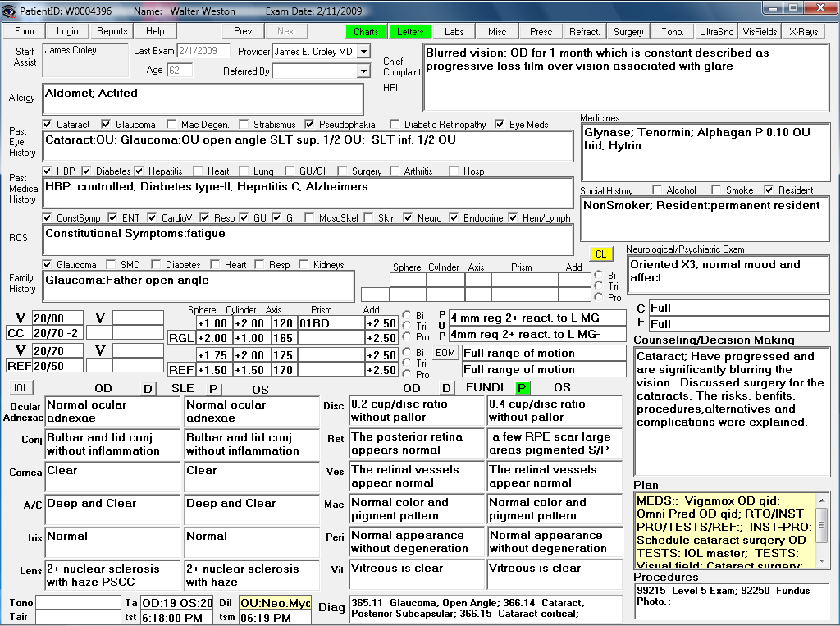840x626 pixels.
Task: Click the Medicines text box
Action: pyautogui.click(x=705, y=153)
